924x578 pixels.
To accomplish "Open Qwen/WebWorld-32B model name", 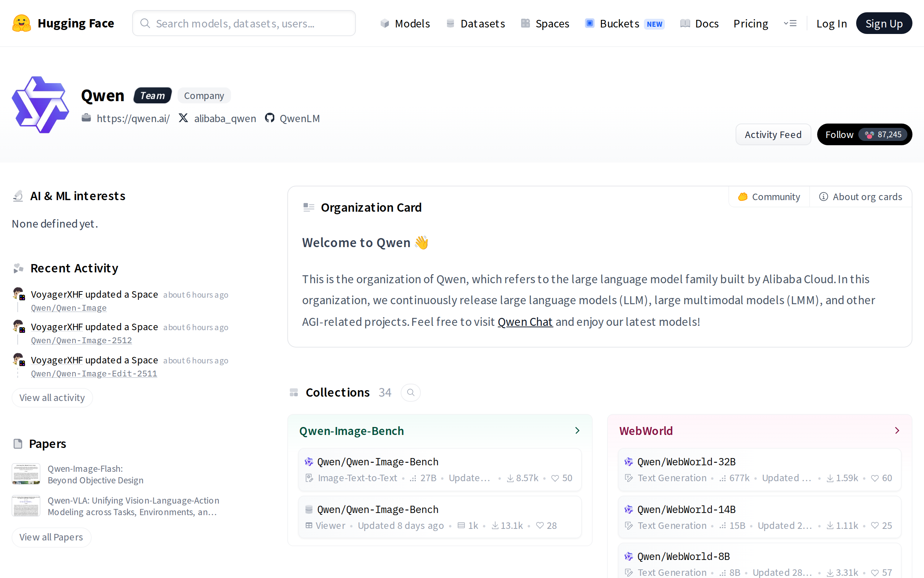I will coord(686,462).
